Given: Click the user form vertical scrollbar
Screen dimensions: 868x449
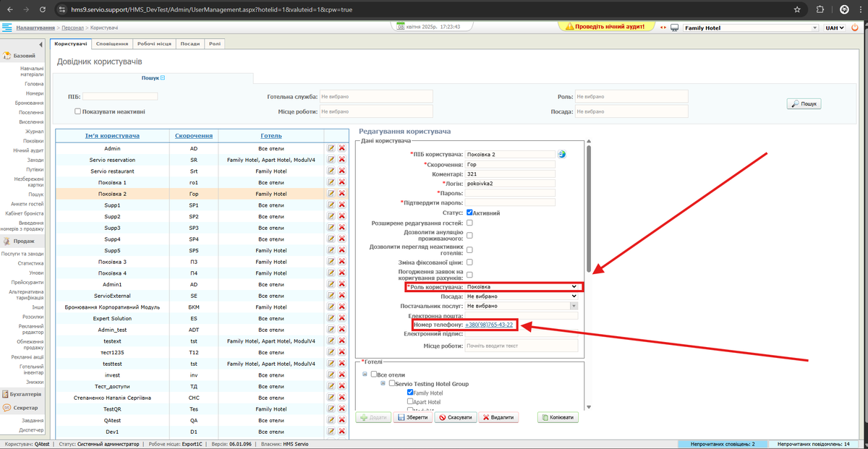Looking at the screenshot, I should 587,210.
